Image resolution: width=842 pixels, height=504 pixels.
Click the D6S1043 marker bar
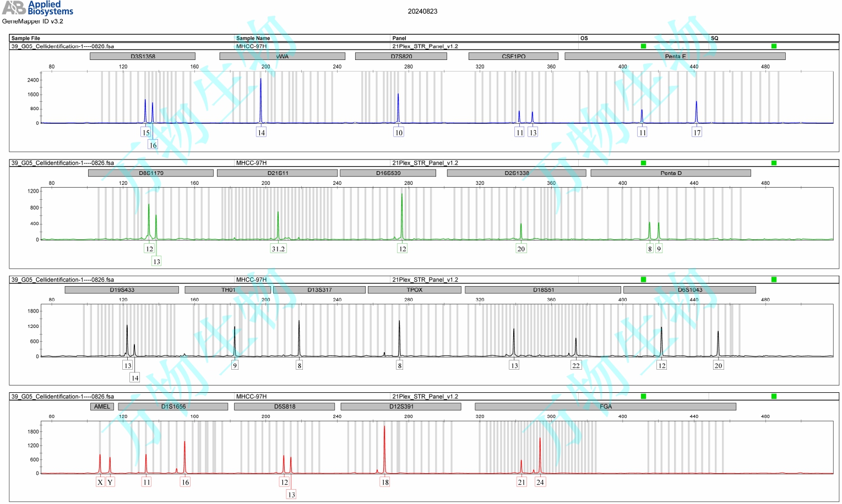(x=689, y=290)
